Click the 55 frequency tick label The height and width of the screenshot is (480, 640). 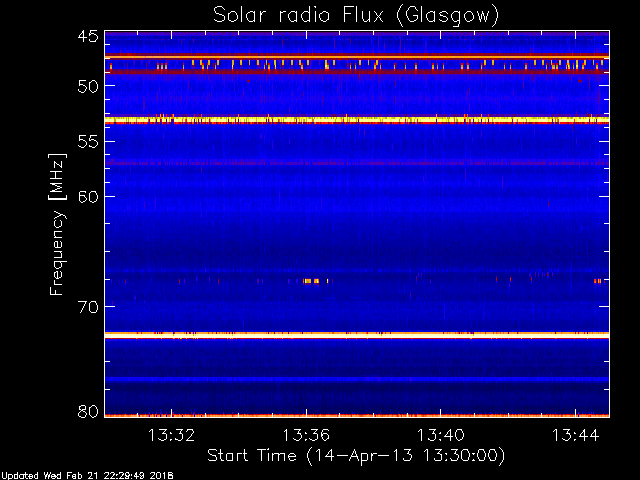[x=88, y=142]
